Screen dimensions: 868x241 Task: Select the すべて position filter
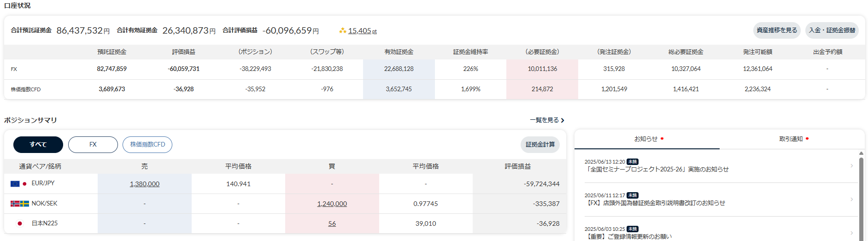(38, 145)
